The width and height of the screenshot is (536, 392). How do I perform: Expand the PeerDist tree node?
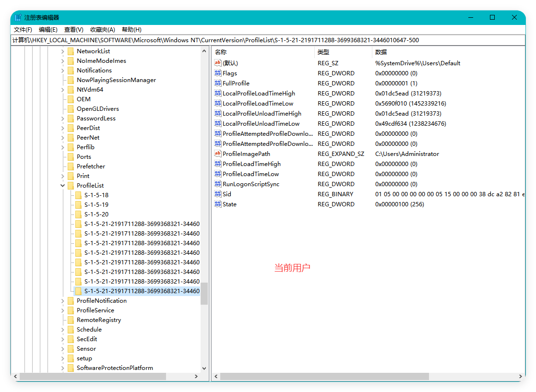(x=62, y=128)
